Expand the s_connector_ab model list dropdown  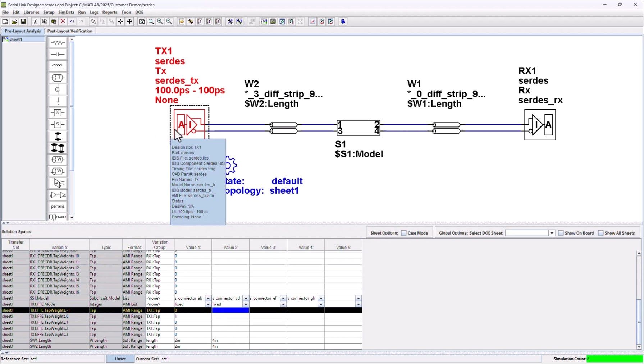coord(208,298)
